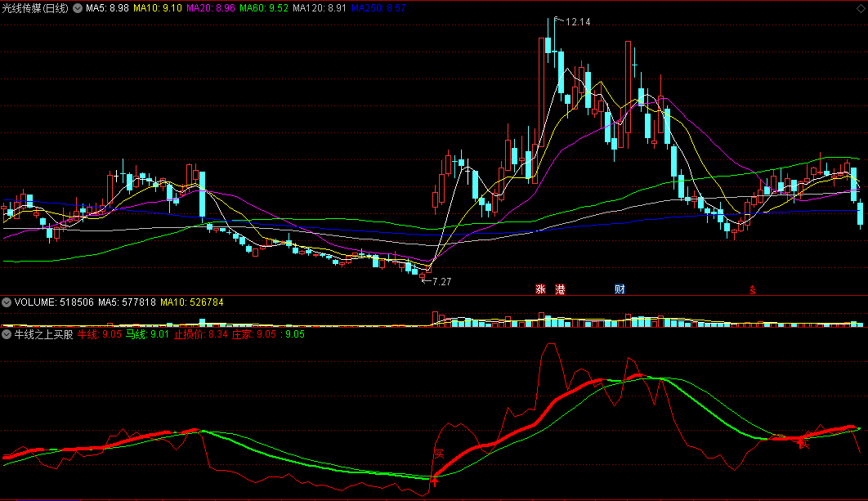Click the 买 buy signal label
Image resolution: width=868 pixels, height=501 pixels.
point(439,454)
